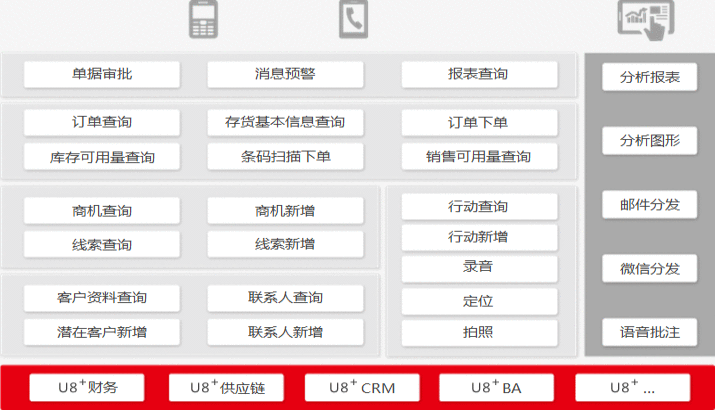Click 条码扫描下单 button
Screen dimensions: 715x410
tap(285, 157)
